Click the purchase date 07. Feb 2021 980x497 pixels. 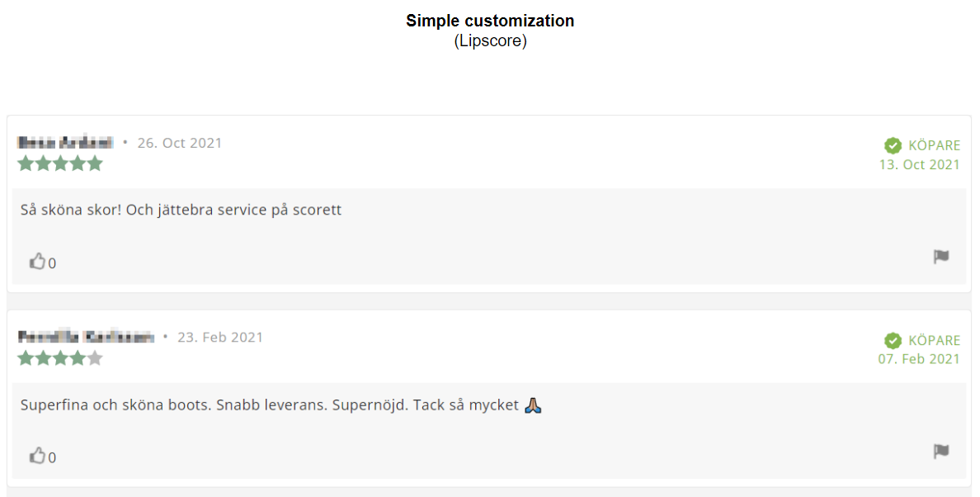tap(919, 359)
